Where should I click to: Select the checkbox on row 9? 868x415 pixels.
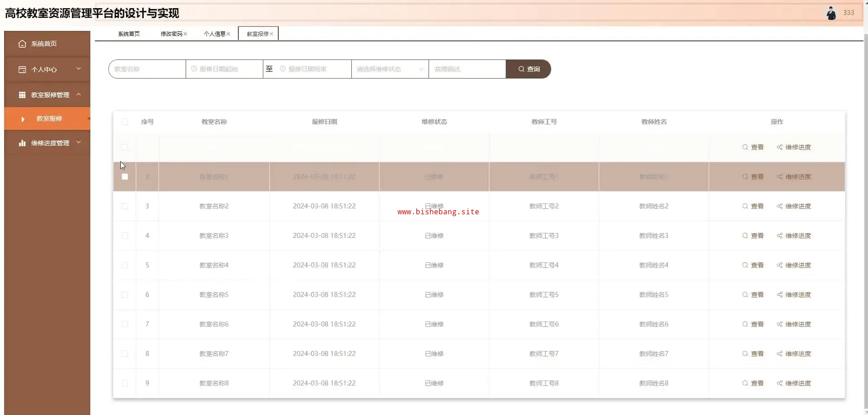pyautogui.click(x=125, y=383)
